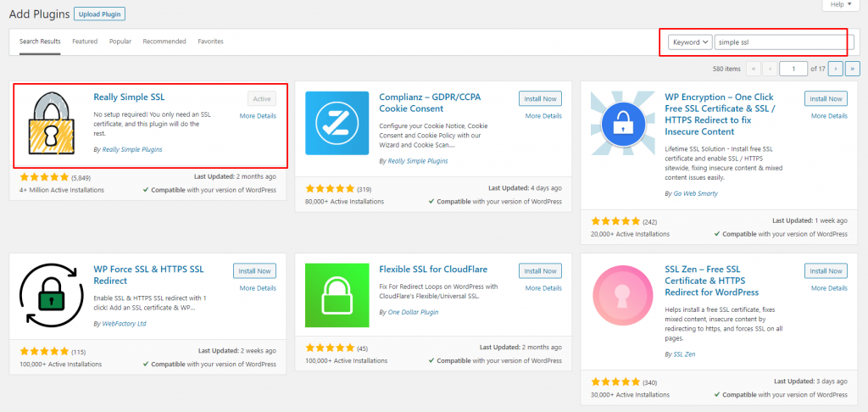868x412 pixels.
Task: Open the Keyword search type dropdown
Action: point(690,42)
